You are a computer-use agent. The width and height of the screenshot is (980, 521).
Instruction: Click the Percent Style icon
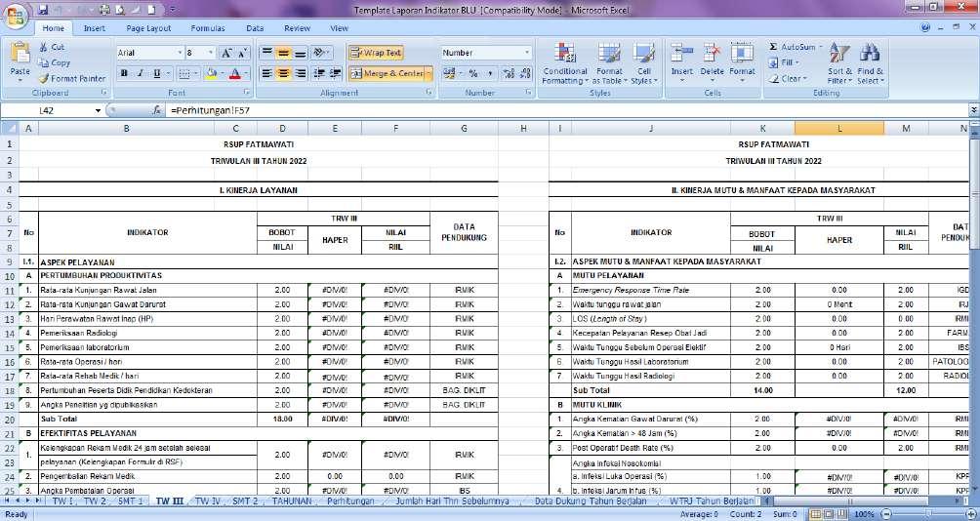[473, 74]
